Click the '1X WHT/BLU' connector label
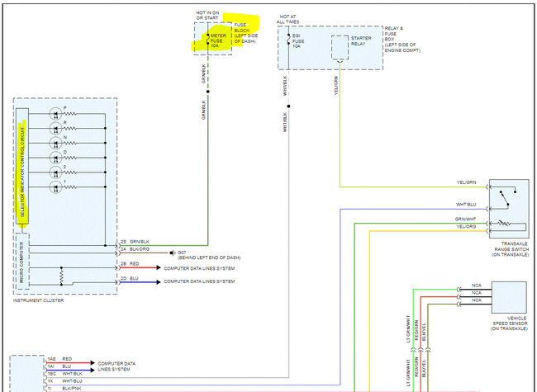537x392 pixels. pyautogui.click(x=64, y=380)
